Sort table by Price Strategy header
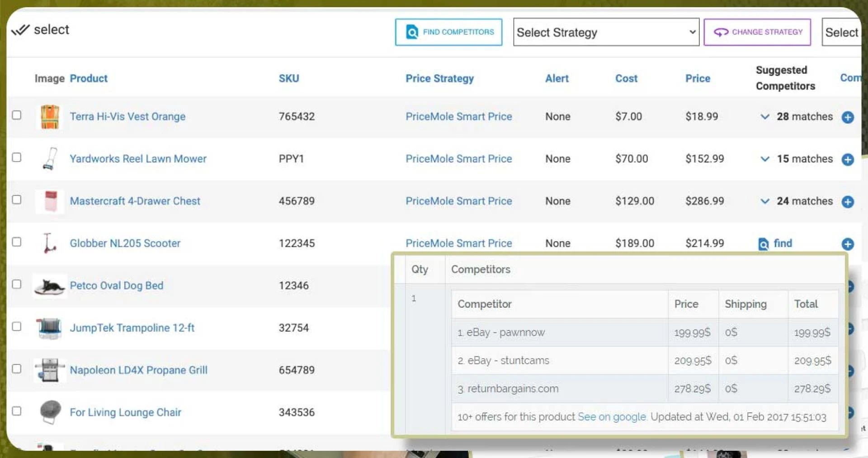Screen dimensions: 868x458 439,78
